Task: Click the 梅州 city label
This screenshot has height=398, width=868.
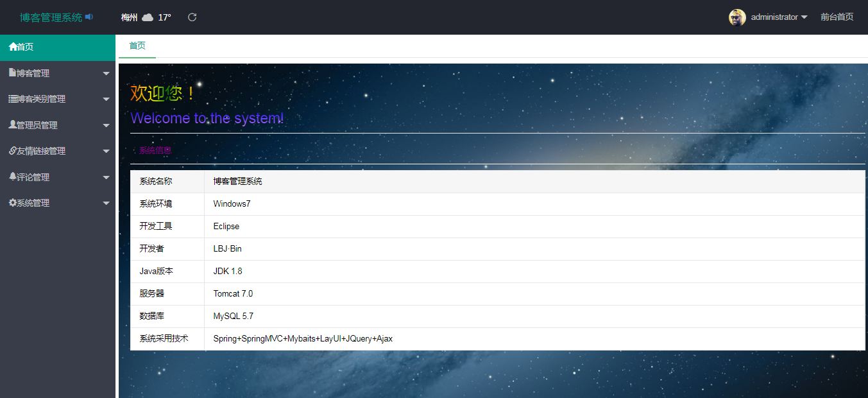Action: coord(129,17)
